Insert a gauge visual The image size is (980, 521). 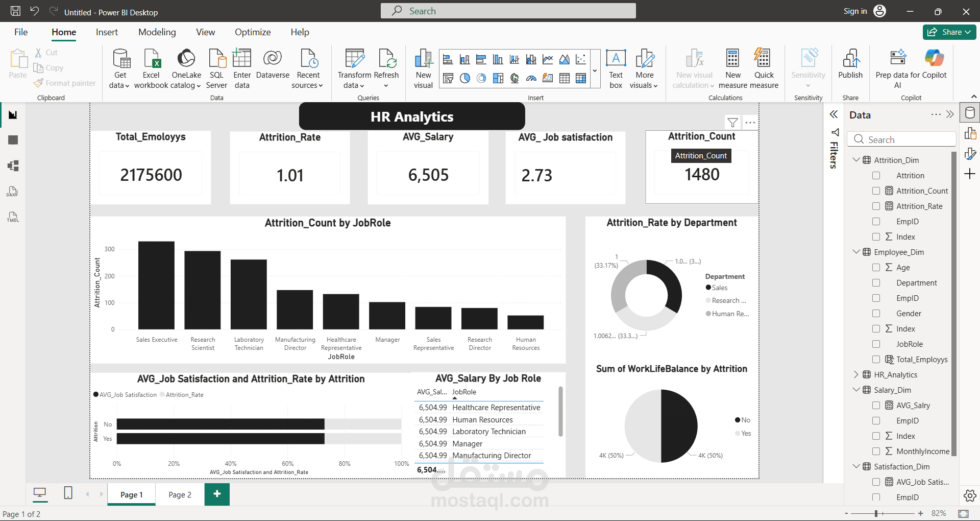coord(531,78)
